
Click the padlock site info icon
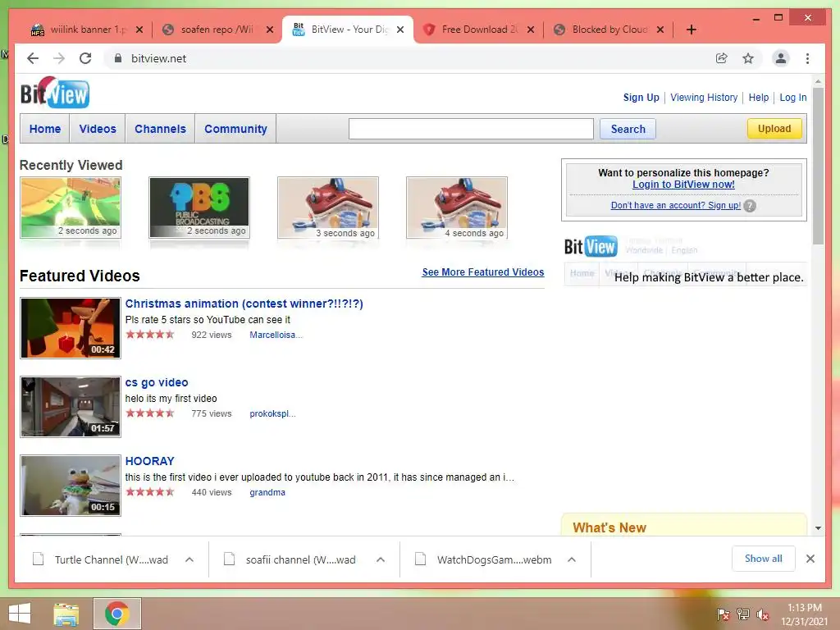(x=118, y=58)
